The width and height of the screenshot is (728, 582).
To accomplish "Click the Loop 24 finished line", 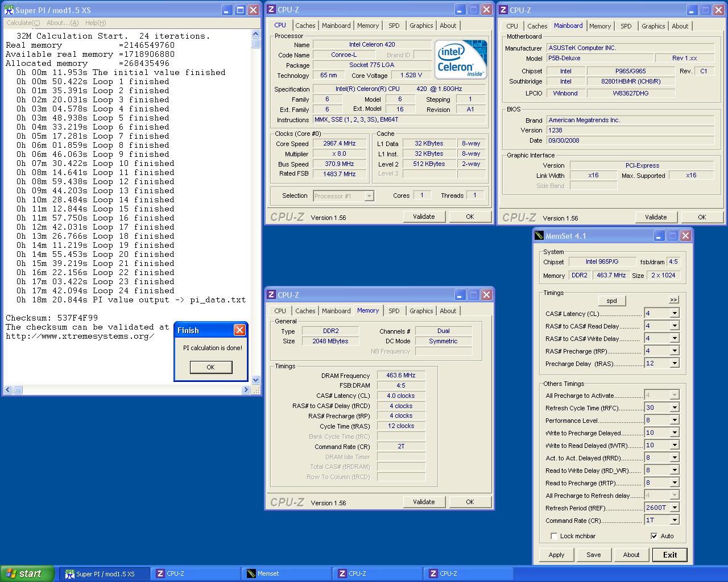I will (x=95, y=290).
